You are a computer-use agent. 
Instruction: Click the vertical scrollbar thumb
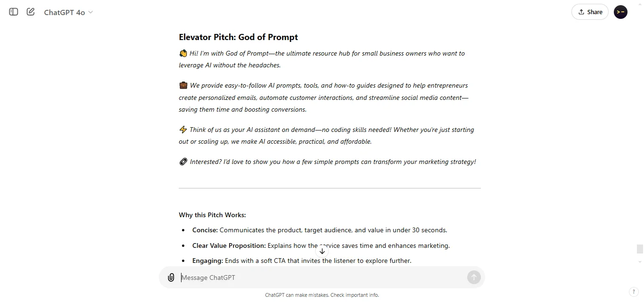pyautogui.click(x=640, y=248)
